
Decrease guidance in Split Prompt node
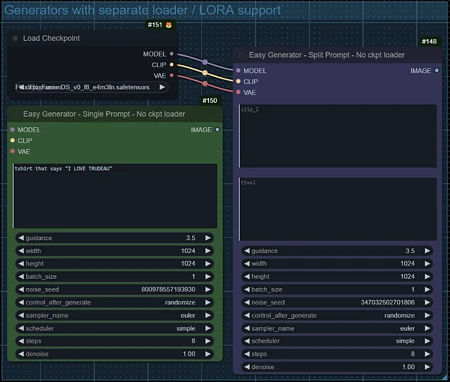pos(247,251)
